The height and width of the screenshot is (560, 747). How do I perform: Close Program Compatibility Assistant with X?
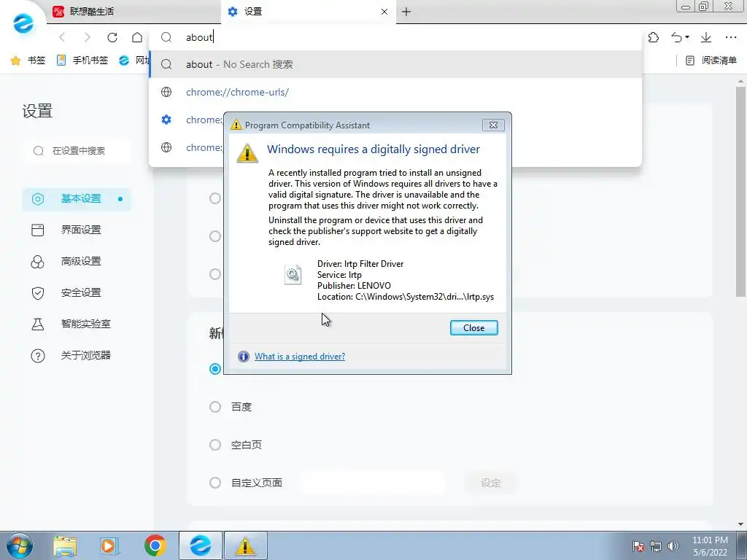coord(493,125)
